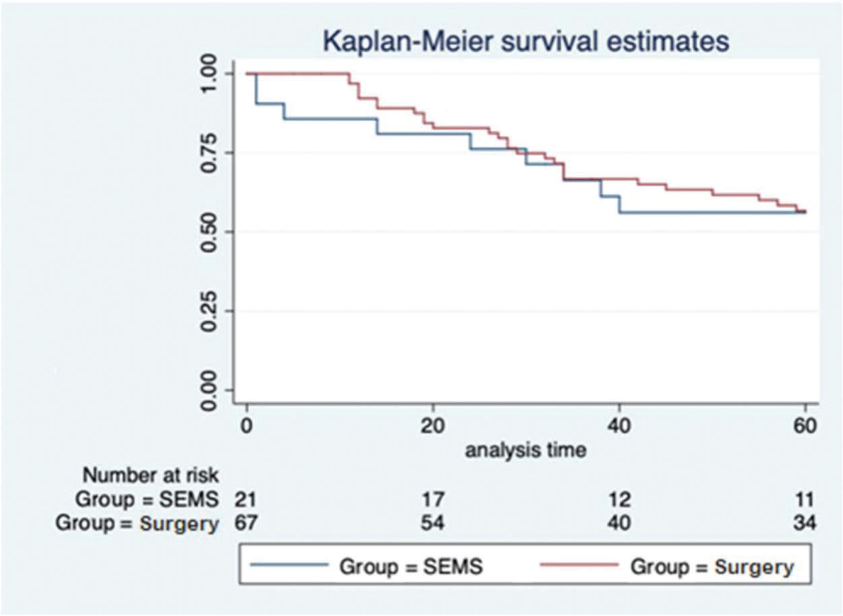This screenshot has height=616, width=843.
Task: Click the x-axis tick label 40
Action: point(619,426)
